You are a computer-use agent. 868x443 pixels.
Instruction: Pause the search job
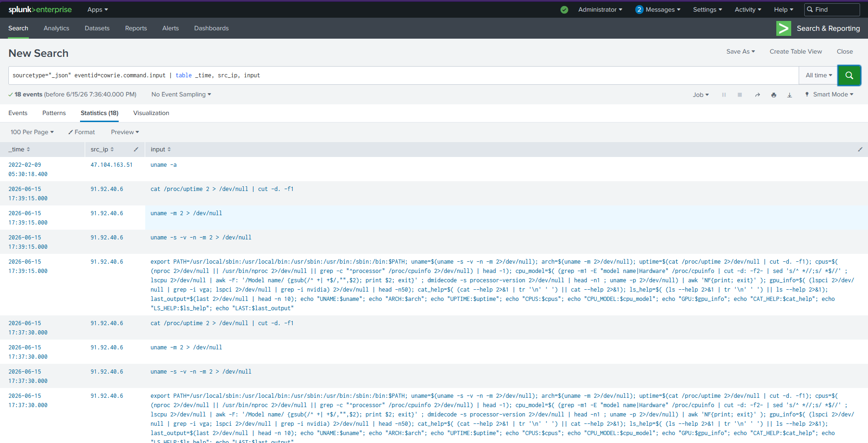pyautogui.click(x=724, y=95)
